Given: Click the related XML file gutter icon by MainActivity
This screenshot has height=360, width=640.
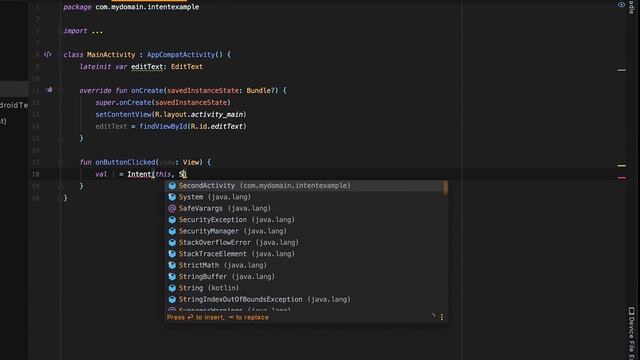Looking at the screenshot, I should point(48,54).
